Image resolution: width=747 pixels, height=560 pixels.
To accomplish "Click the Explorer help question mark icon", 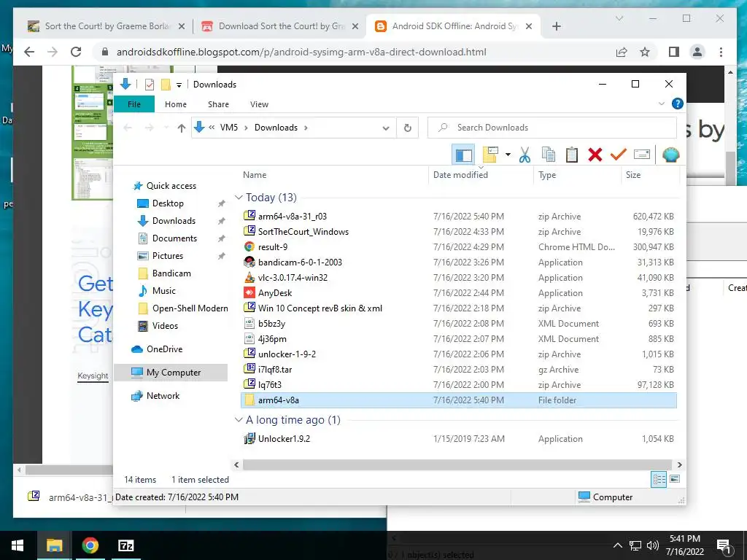I will tap(677, 104).
